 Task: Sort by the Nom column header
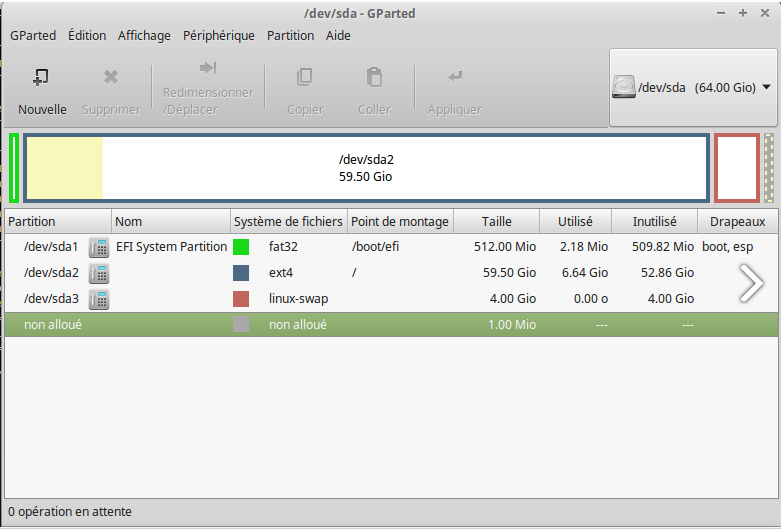click(171, 221)
